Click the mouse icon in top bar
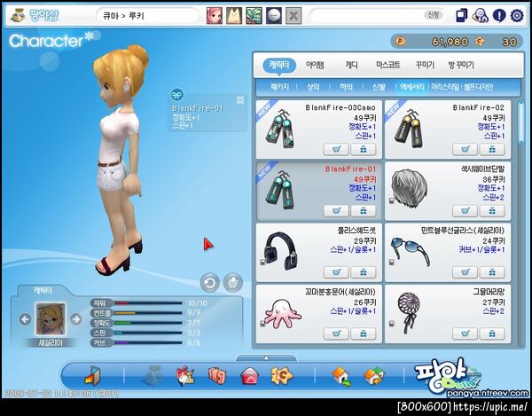 tap(480, 16)
